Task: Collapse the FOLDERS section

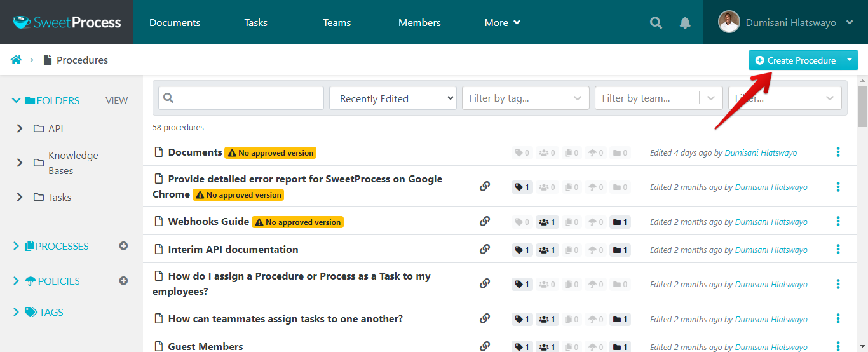Action: coord(17,100)
